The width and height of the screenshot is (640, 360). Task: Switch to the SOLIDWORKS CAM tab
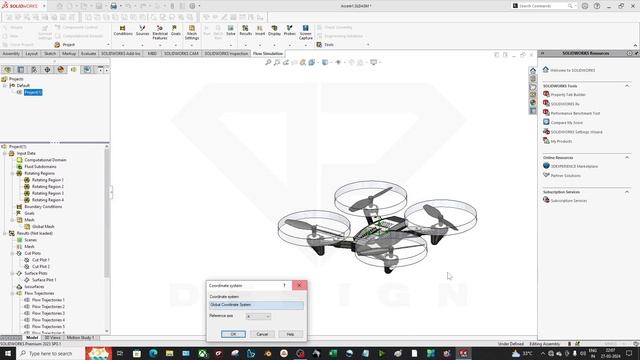point(181,53)
